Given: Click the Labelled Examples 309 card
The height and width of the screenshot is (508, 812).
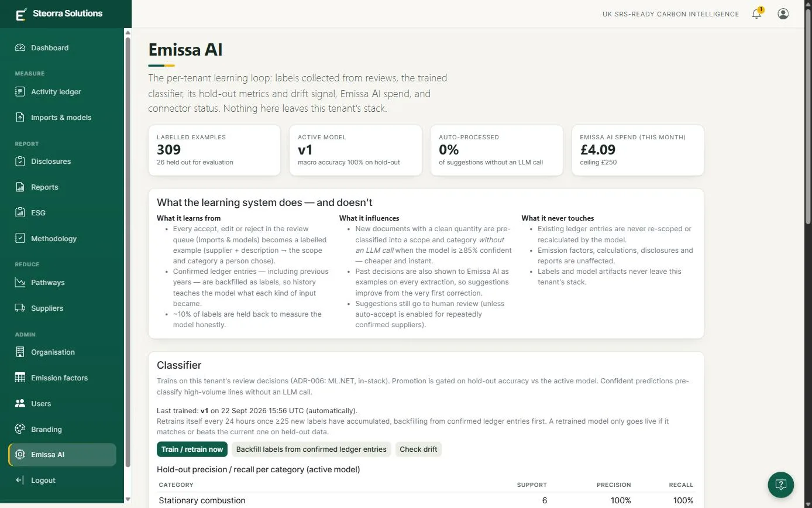Looking at the screenshot, I should point(214,150).
